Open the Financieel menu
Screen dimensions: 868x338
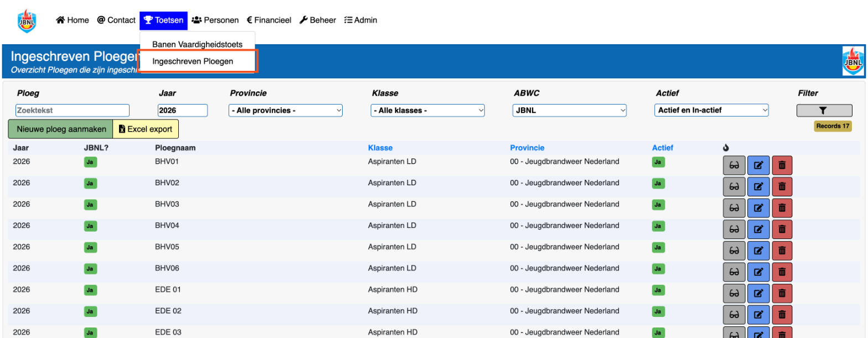pyautogui.click(x=269, y=20)
